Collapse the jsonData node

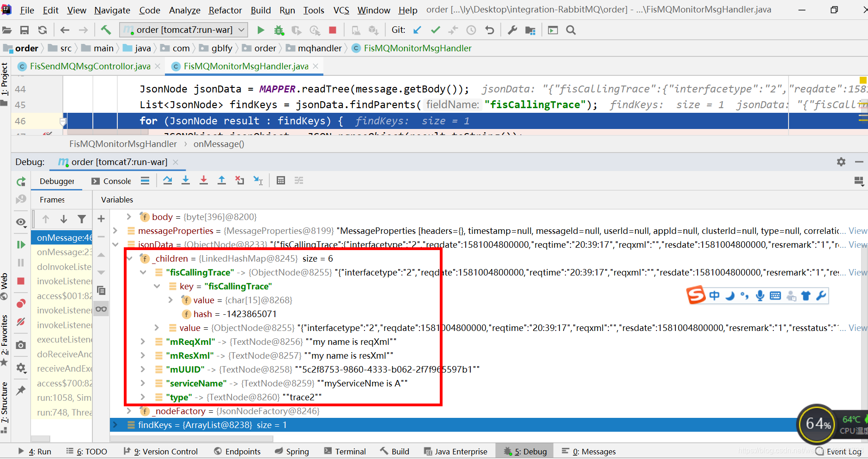(115, 244)
